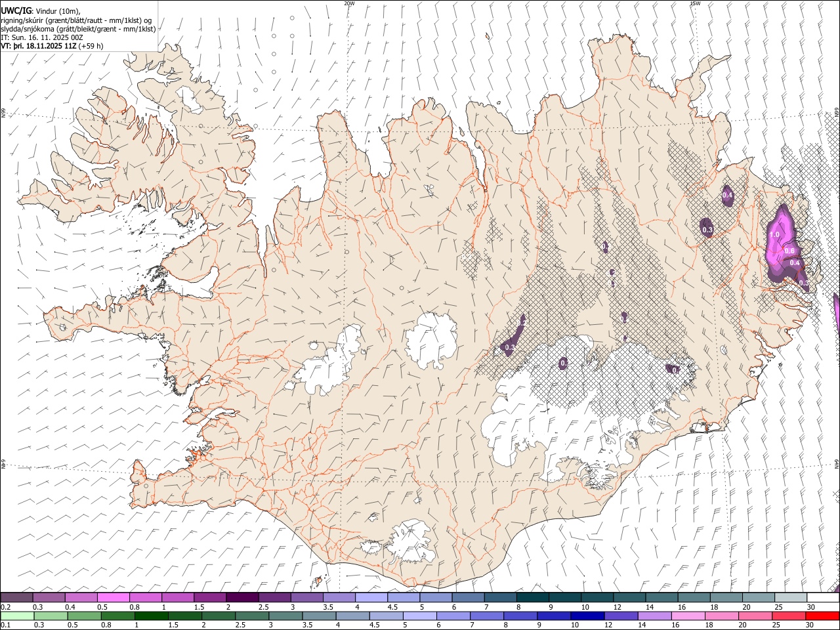This screenshot has width=840, height=630.
Task: Select the upper-row swatch starting at 3.5
Action: pos(339,597)
